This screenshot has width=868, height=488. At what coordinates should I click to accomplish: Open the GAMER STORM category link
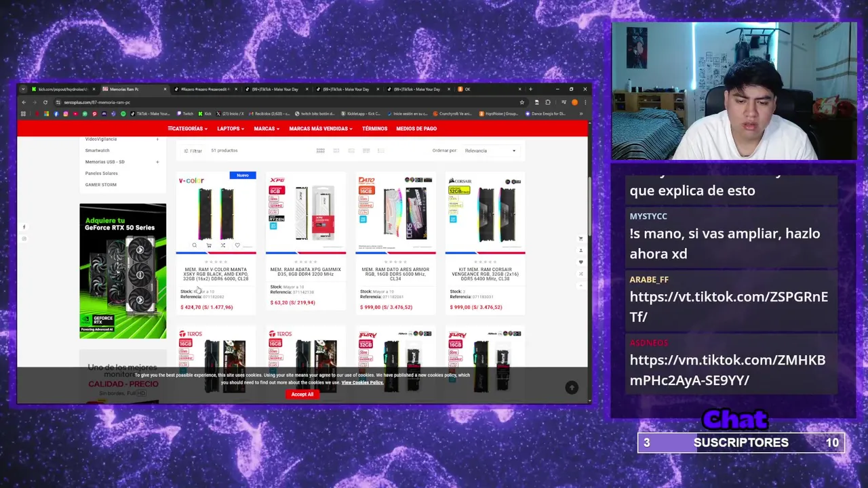(x=100, y=184)
